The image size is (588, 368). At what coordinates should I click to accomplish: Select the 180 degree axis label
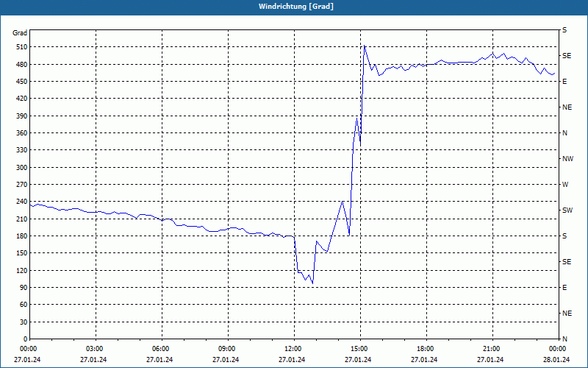pyautogui.click(x=23, y=236)
